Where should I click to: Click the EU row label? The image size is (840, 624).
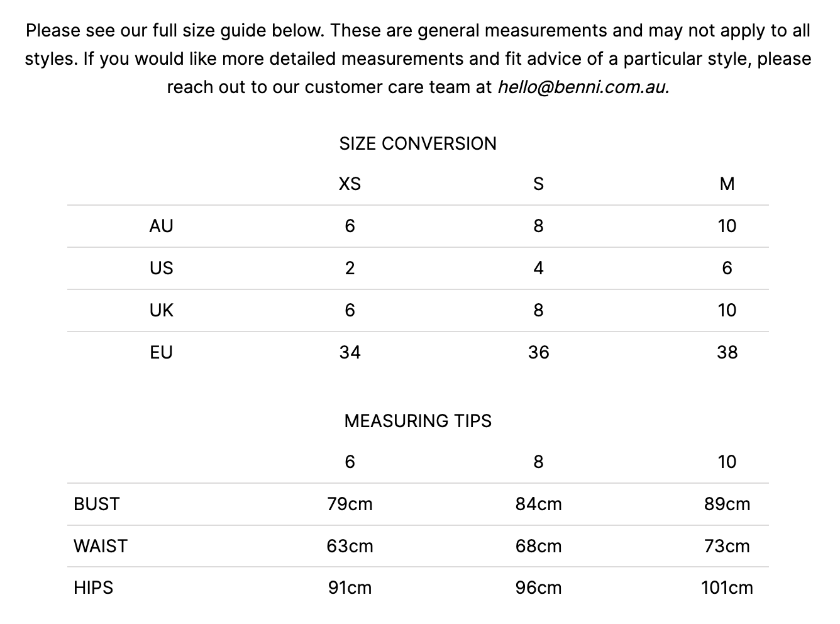click(x=161, y=352)
